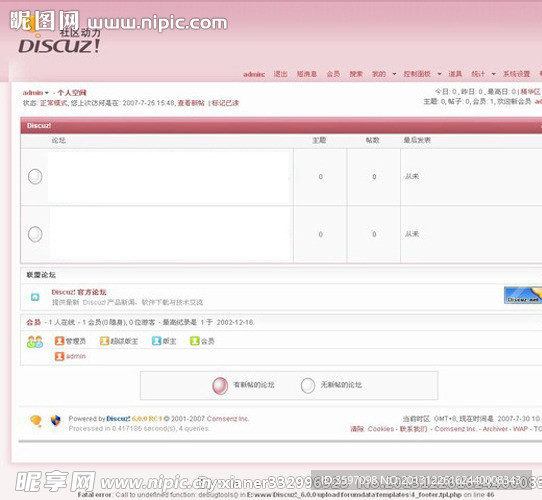Click the Discuz! category header bar title
Viewport: 542px width, 500px height.
coord(39,126)
